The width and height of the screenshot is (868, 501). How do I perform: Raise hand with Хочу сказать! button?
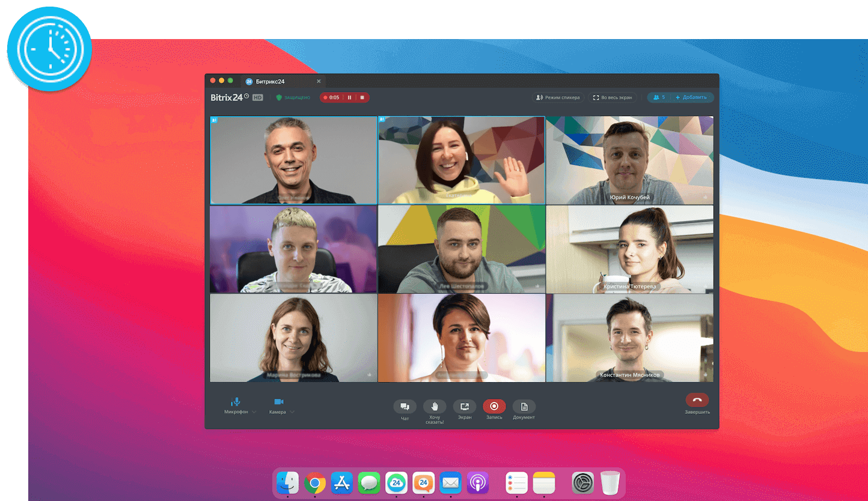pyautogui.click(x=435, y=407)
